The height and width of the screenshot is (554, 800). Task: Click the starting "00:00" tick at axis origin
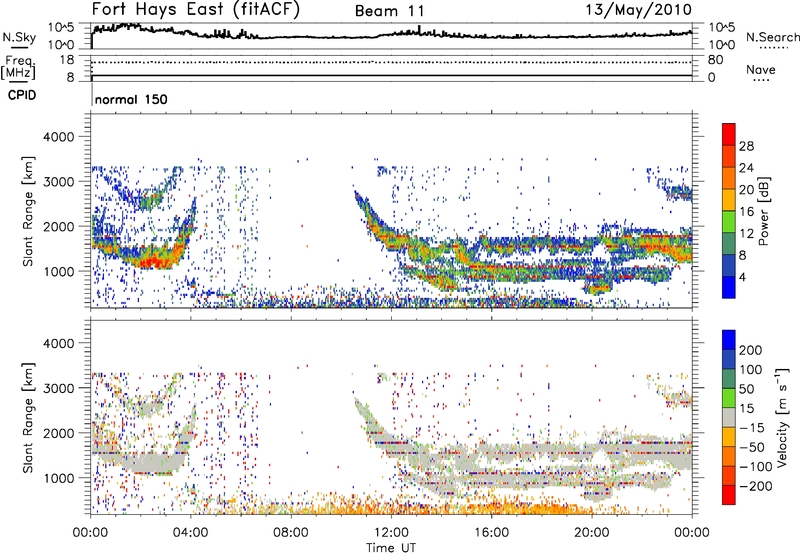pyautogui.click(x=91, y=533)
